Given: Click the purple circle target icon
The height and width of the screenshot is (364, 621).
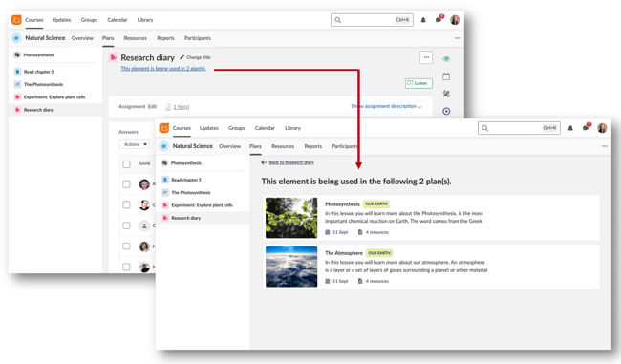Looking at the screenshot, I should point(446,111).
